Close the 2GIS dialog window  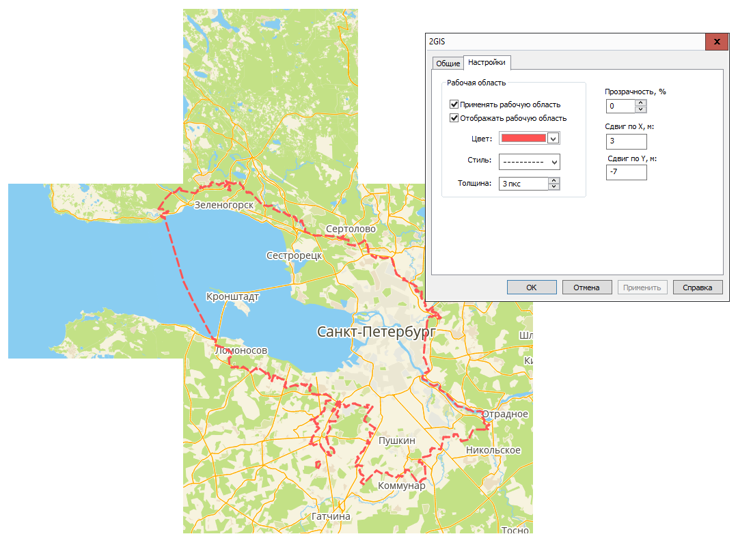coord(717,42)
